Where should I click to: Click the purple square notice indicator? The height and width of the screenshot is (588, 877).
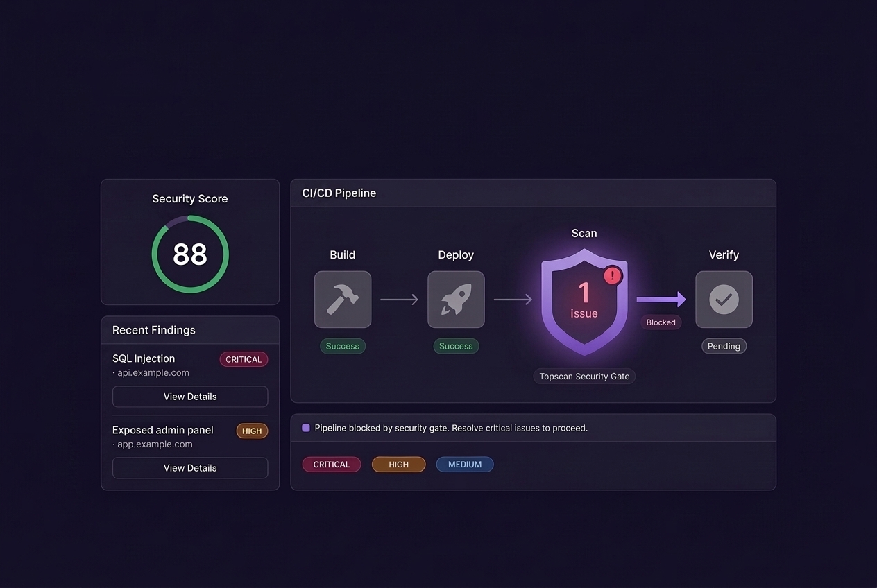point(306,428)
